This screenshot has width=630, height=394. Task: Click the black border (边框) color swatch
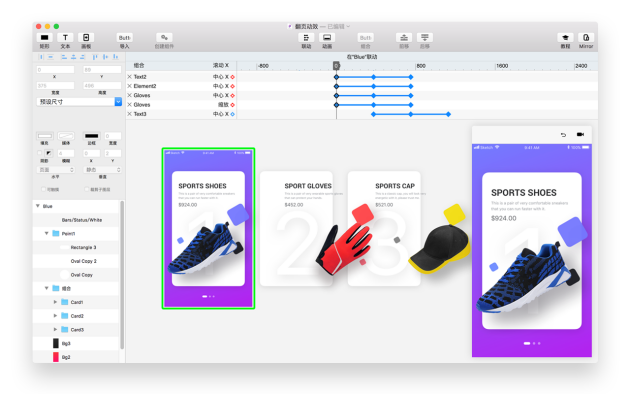click(92, 136)
